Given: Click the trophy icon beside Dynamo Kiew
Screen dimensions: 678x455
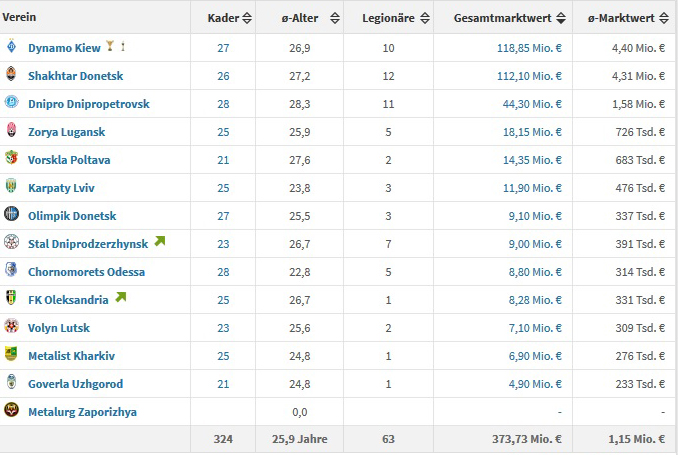Looking at the screenshot, I should pyautogui.click(x=110, y=48).
